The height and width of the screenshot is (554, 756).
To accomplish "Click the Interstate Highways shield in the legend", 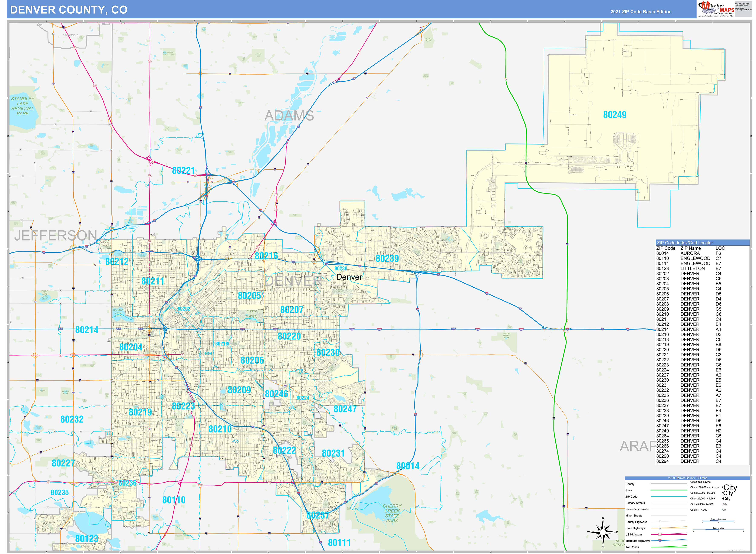I will click(660, 541).
